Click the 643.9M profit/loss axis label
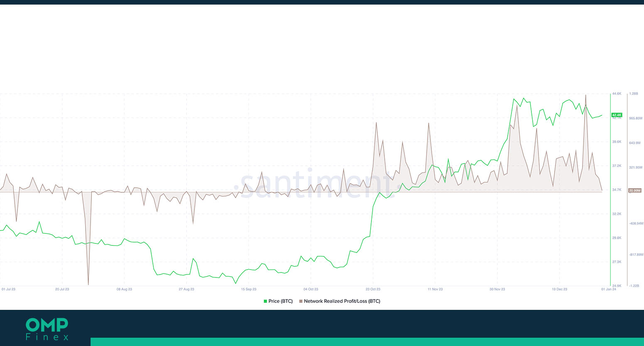Screen dimensions: 644x346 point(635,143)
